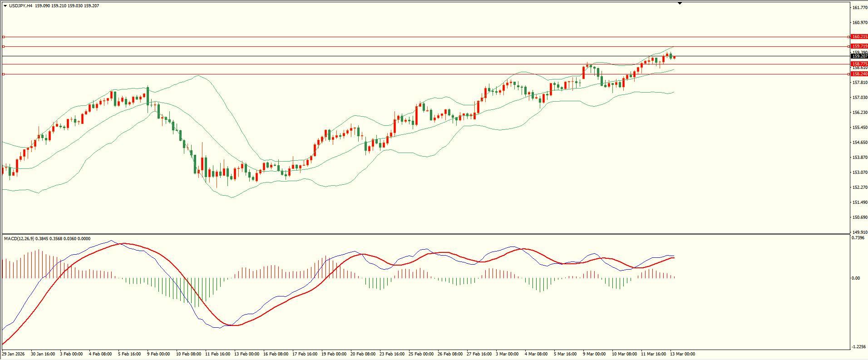Viewport: 868px width, 360px height.
Task: Click the black 159.207 current price label
Action: tap(859, 56)
